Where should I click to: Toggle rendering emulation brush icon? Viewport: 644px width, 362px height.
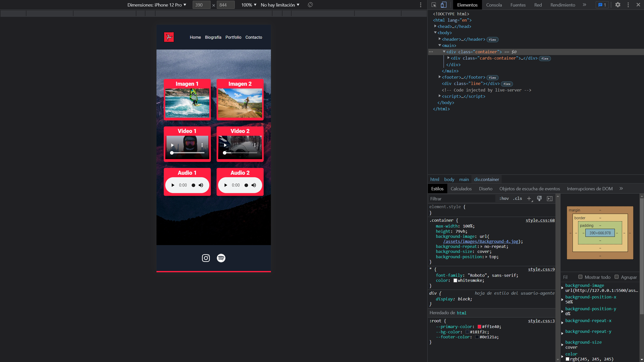coord(539,199)
